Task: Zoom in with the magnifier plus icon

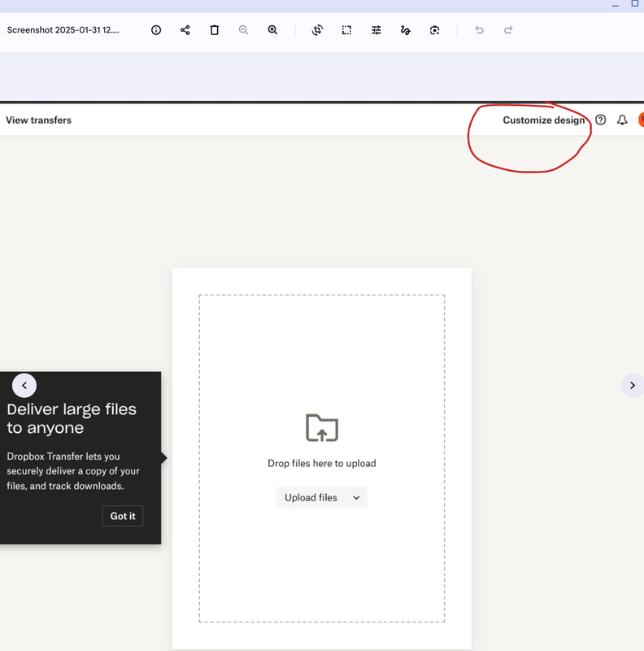Action: coord(272,30)
